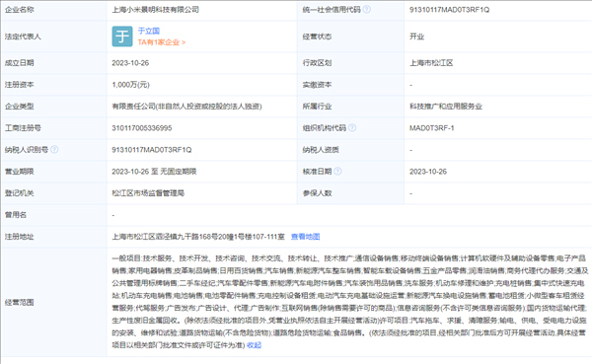
Task: Click help icon beside 纳税人识别号
Action: [x=54, y=150]
